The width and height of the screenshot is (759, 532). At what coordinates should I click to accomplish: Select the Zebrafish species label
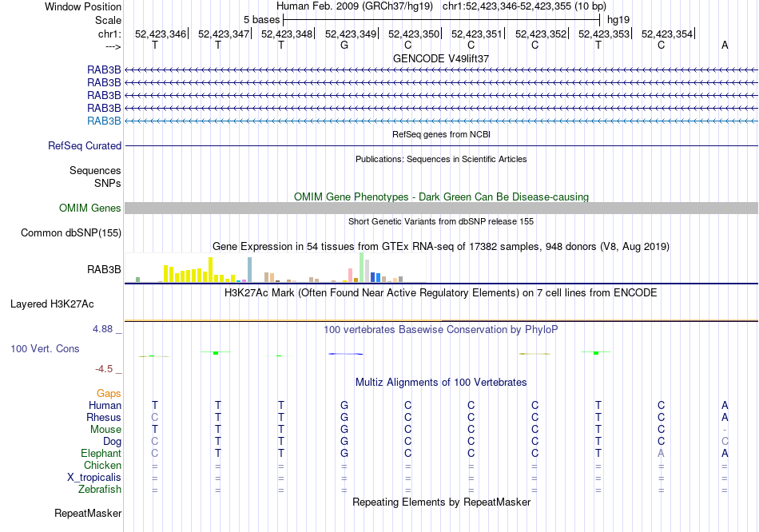pos(100,490)
